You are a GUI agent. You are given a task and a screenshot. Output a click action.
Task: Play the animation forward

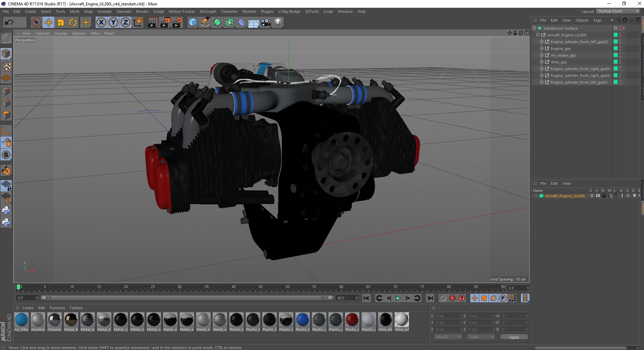click(398, 298)
